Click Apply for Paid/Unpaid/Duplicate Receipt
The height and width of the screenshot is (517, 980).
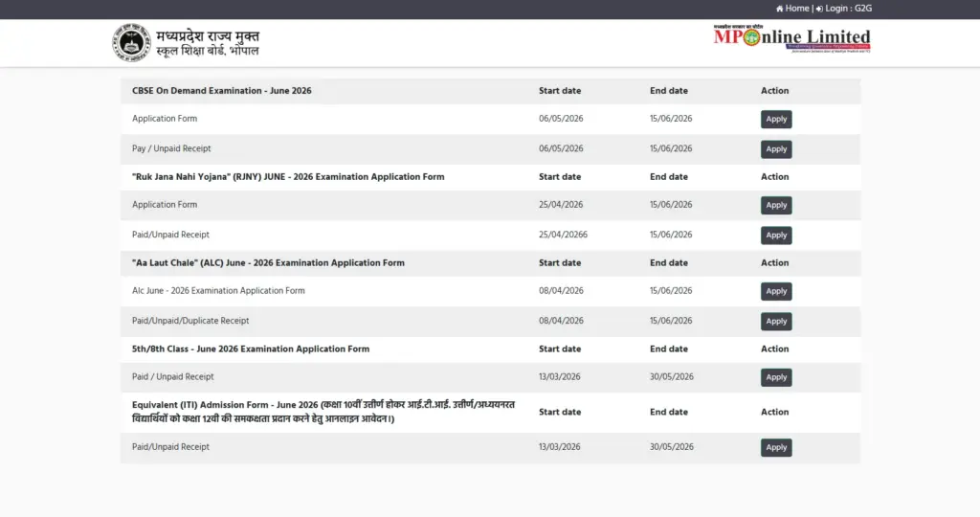coord(776,322)
